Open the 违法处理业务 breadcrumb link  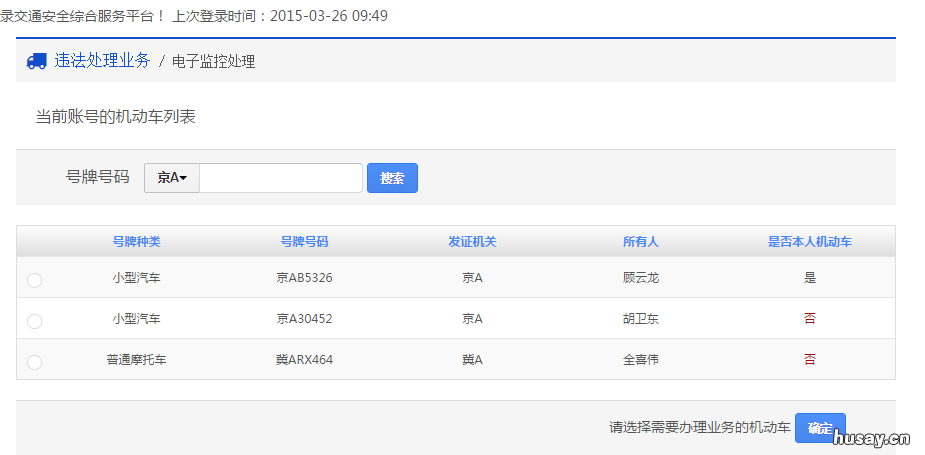(102, 61)
